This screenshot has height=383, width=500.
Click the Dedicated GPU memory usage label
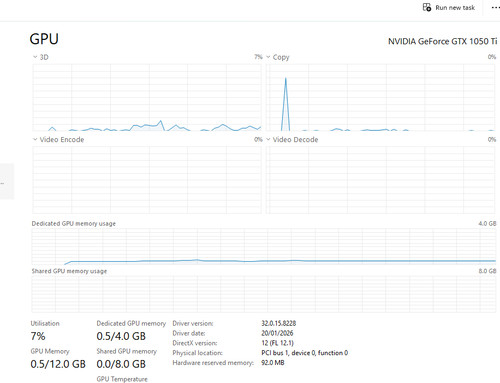pyautogui.click(x=74, y=224)
